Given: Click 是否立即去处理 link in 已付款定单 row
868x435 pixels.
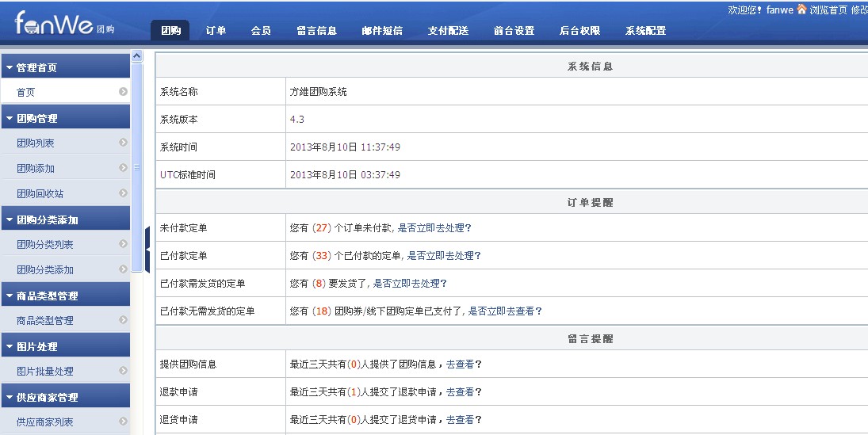Looking at the screenshot, I should (x=444, y=256).
